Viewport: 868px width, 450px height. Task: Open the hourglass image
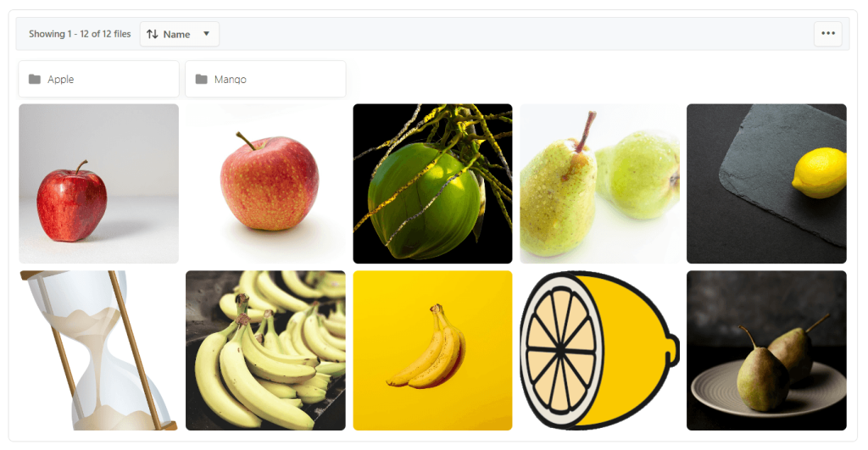pos(99,350)
